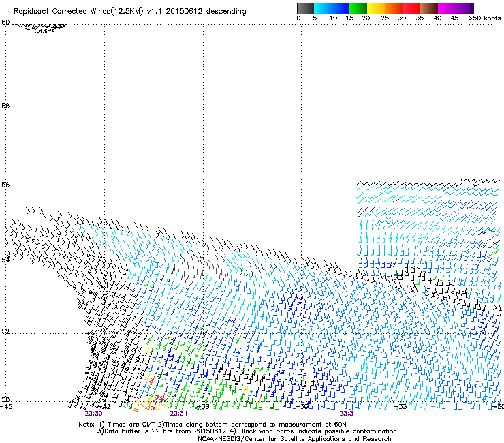Click the longitude label -42

[104, 407]
